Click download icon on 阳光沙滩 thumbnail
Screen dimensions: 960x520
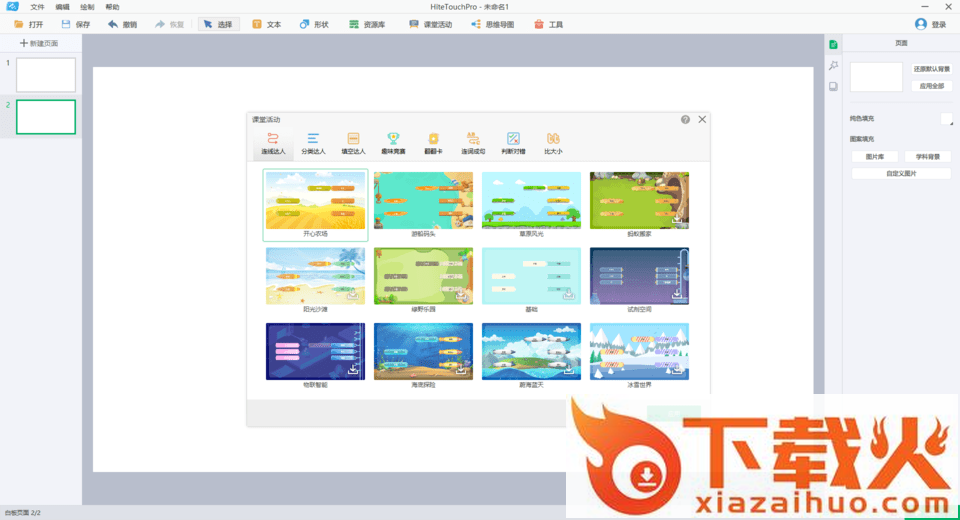[353, 295]
